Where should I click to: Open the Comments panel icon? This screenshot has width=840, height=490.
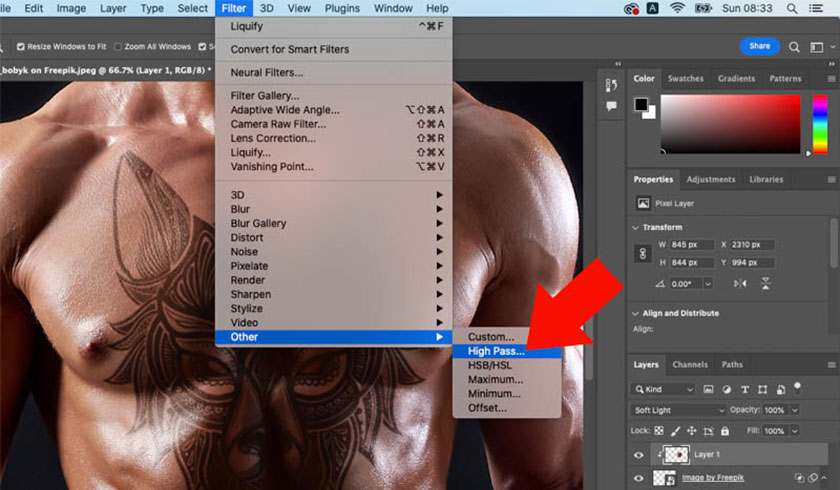coord(611,106)
